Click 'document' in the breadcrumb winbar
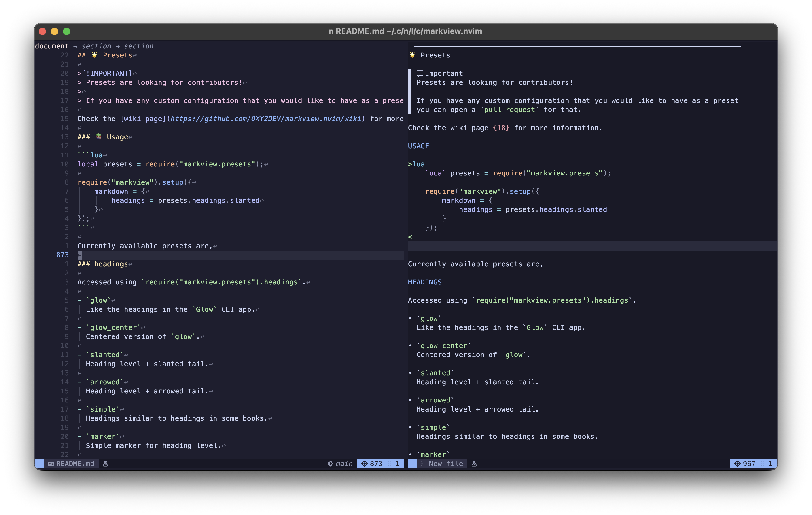Screen dimensions: 812x515 (51, 46)
